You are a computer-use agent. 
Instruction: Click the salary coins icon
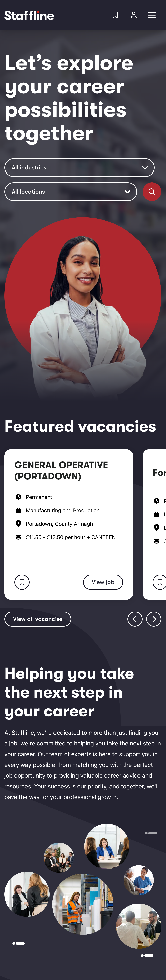coord(18,537)
